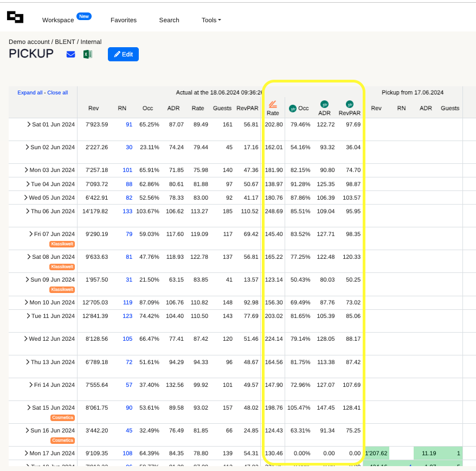
Task: Expand the Sat 15 Jun 2024 row
Action: (29, 408)
